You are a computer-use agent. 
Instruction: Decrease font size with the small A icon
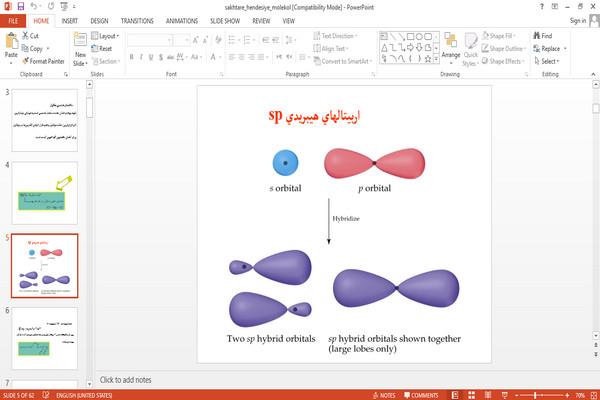[206, 40]
